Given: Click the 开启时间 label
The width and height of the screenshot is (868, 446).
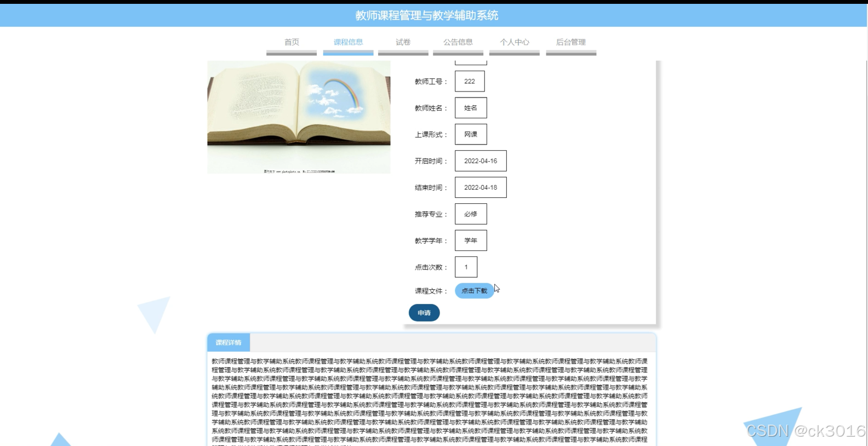Looking at the screenshot, I should (431, 161).
